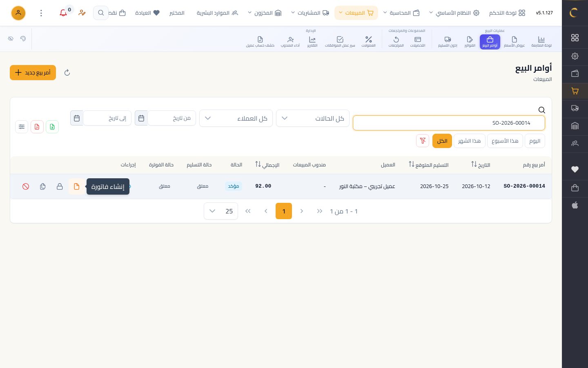The image size is (588, 368).
Task: Export orders to PDF
Action: 37,127
